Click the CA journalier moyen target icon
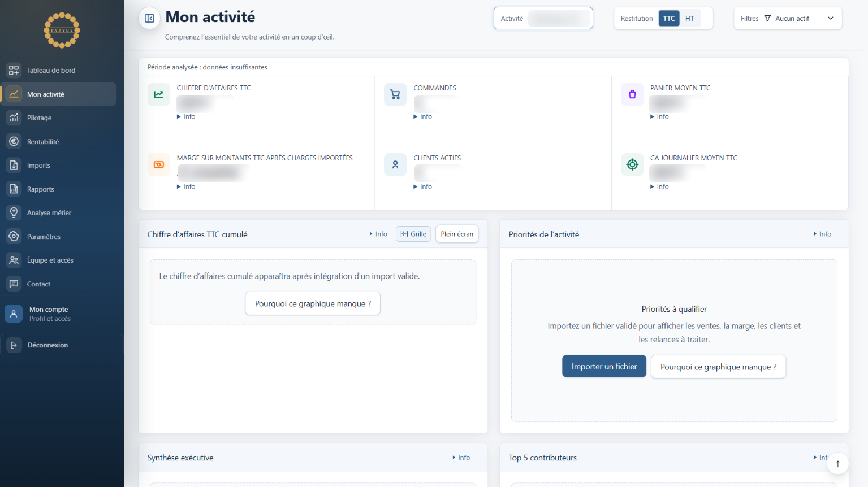 coord(632,164)
